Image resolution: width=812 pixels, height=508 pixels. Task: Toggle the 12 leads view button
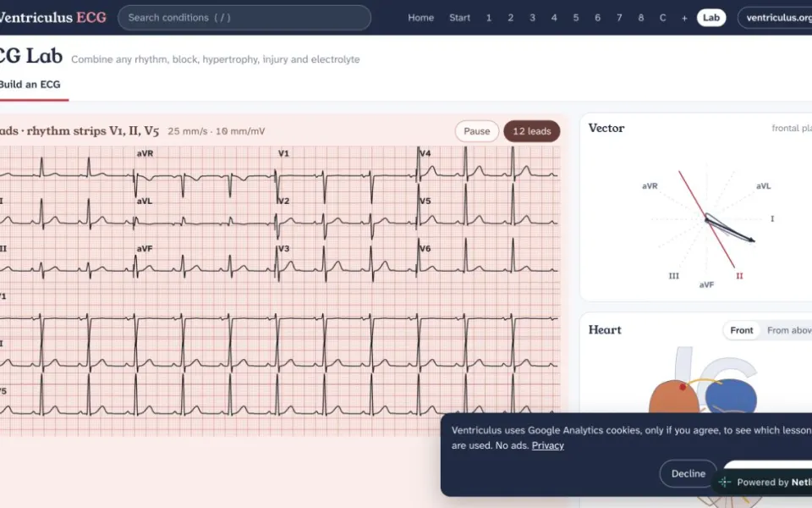click(x=532, y=131)
